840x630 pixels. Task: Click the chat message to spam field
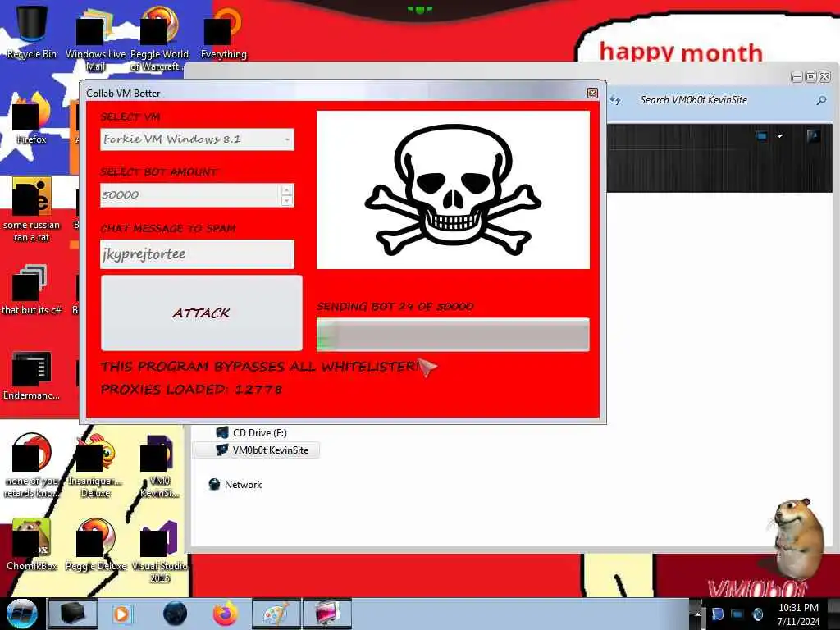point(197,254)
